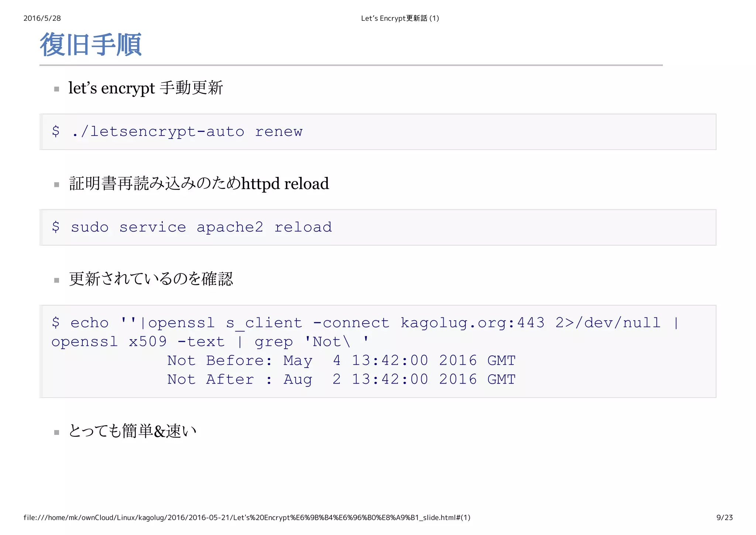Click the slide title 復旧手順
Image resolution: width=756 pixels, height=535 pixels.
(x=90, y=45)
